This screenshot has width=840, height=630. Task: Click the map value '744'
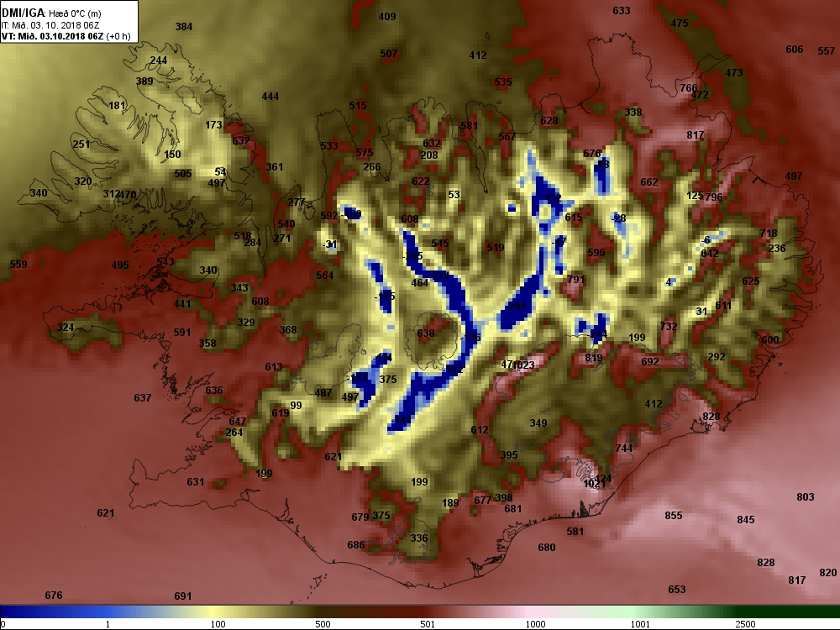click(x=624, y=448)
